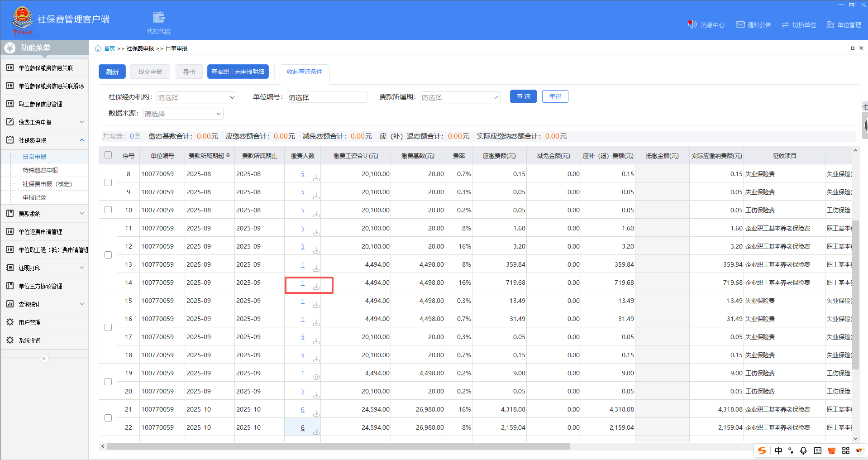Image resolution: width=868 pixels, height=460 pixels.
Task: Select 日常申报 in the sidebar
Action: pyautogui.click(x=34, y=157)
